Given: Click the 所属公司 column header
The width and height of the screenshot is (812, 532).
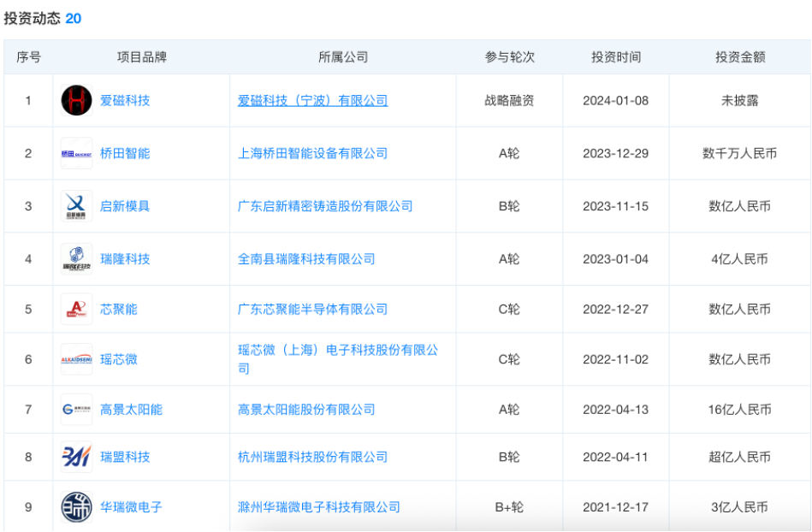Looking at the screenshot, I should pos(343,57).
